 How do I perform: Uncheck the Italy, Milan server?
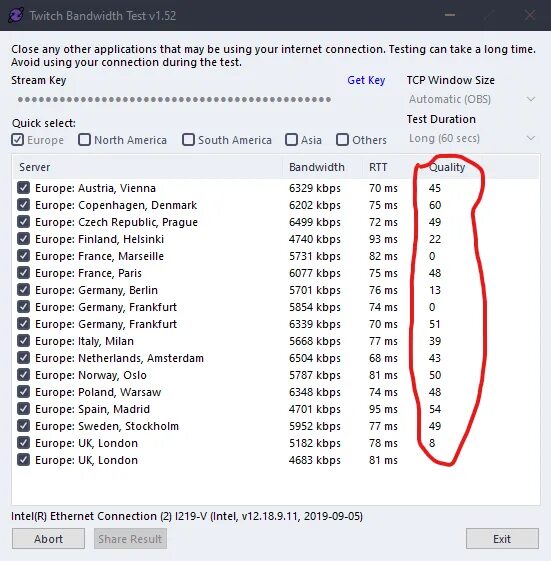tap(23, 341)
